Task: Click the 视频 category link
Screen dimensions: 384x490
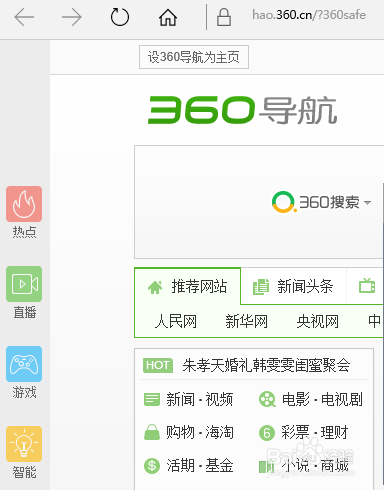Action: (x=219, y=399)
